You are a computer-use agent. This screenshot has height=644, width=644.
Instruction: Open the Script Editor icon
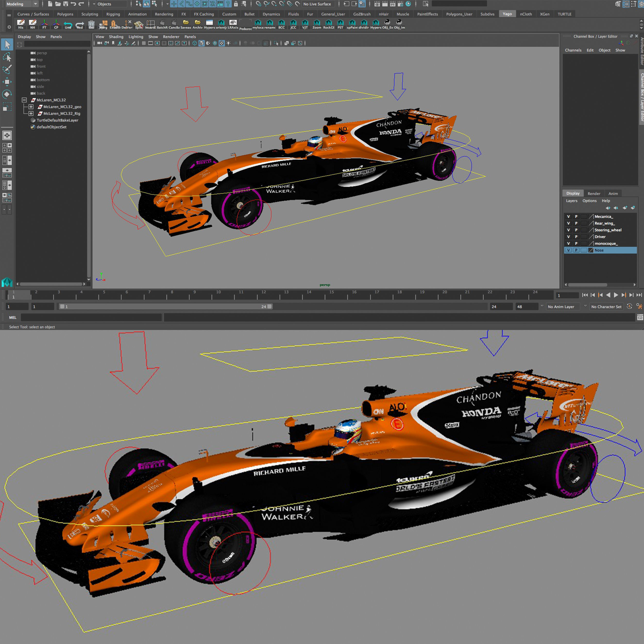point(640,317)
